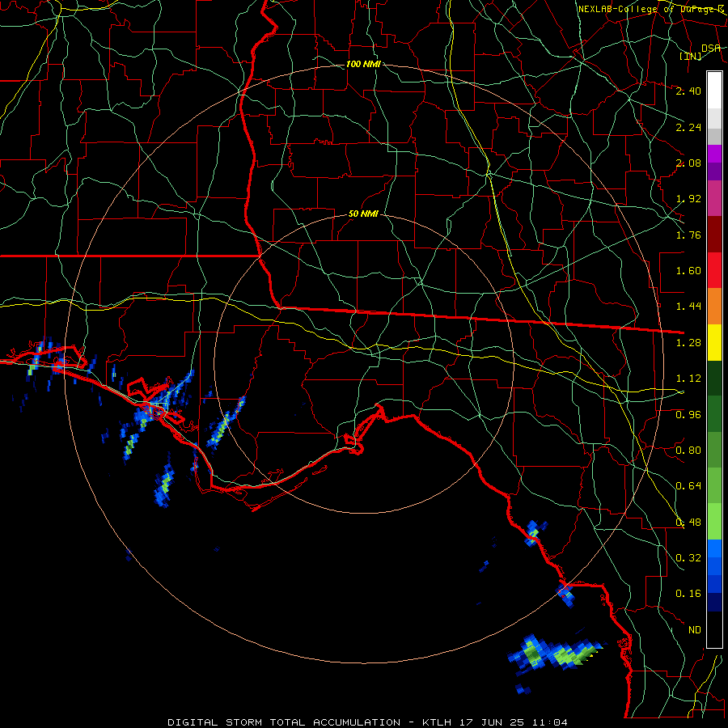
Task: Click the legend value 2.40
Action: pyautogui.click(x=688, y=91)
